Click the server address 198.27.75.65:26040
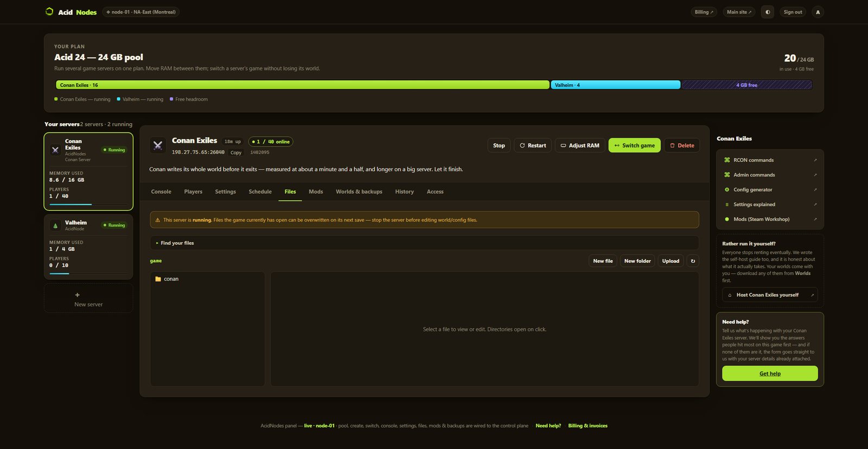This screenshot has width=868, height=449. point(198,153)
